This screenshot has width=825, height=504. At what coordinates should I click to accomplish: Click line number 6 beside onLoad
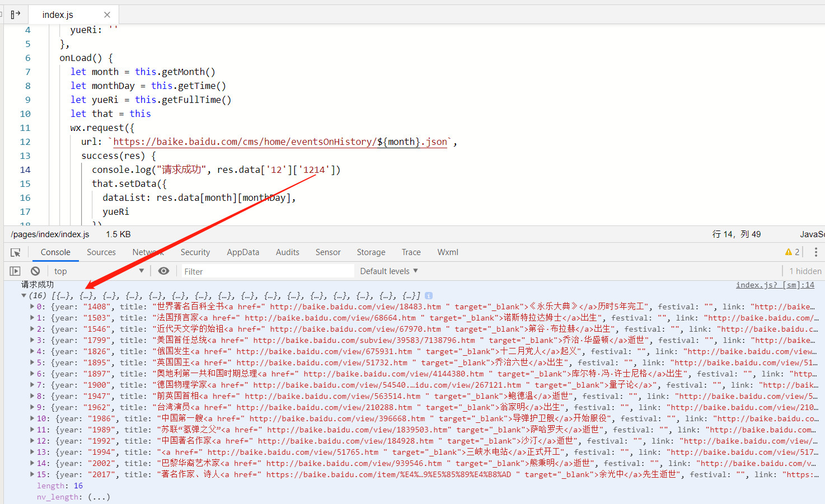coord(28,58)
